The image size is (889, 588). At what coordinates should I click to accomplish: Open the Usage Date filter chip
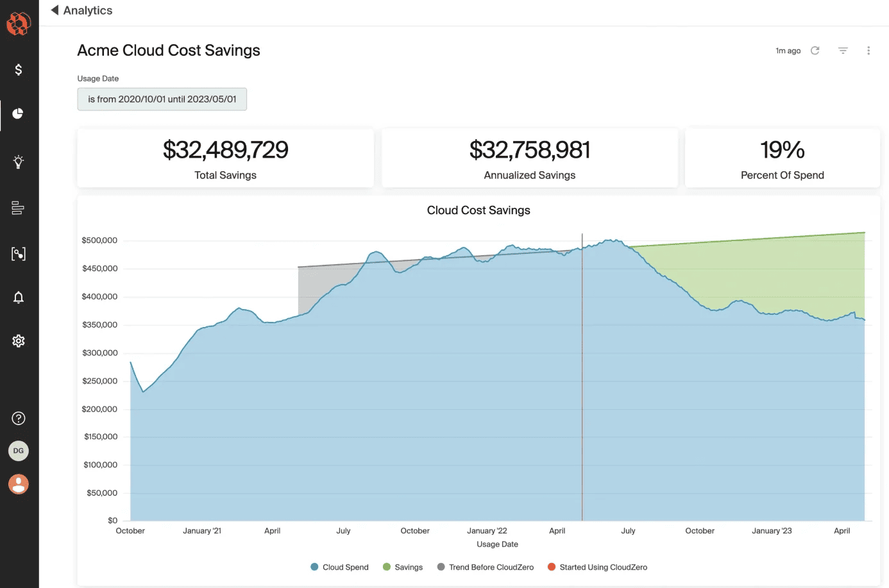point(162,99)
